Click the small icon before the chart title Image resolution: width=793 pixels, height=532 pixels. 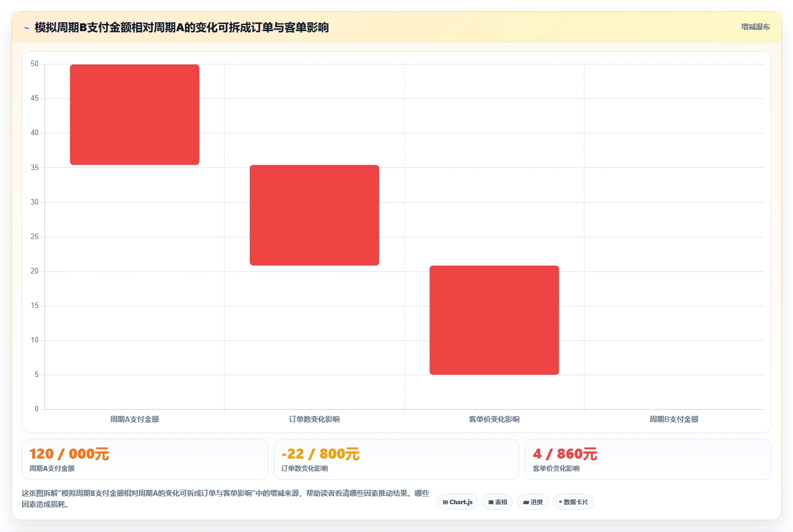(26, 28)
